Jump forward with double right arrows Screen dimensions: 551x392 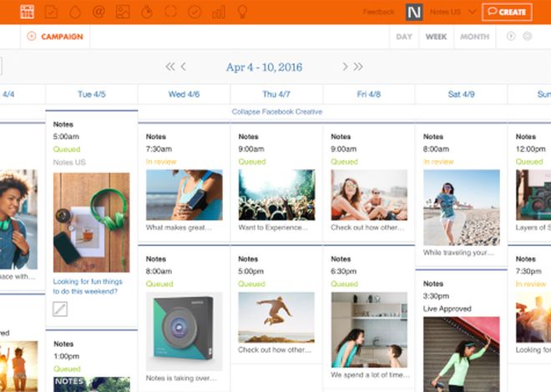[358, 67]
